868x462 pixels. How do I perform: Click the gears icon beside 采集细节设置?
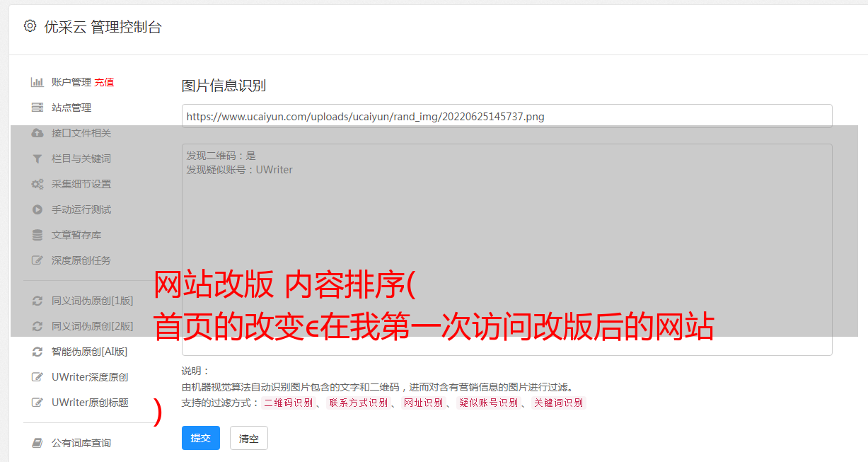click(x=37, y=184)
